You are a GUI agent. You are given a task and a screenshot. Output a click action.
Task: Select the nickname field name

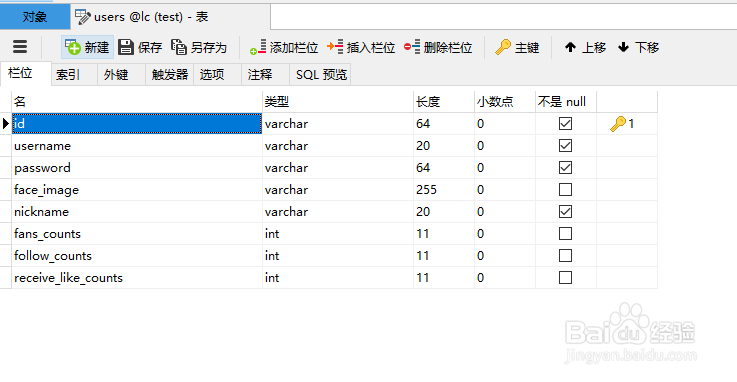137,212
